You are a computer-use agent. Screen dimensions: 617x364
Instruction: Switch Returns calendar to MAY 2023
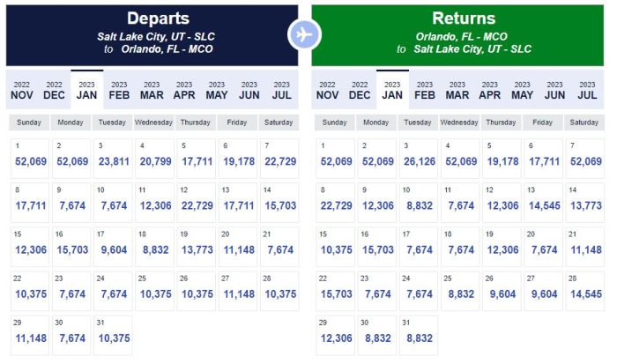[523, 90]
